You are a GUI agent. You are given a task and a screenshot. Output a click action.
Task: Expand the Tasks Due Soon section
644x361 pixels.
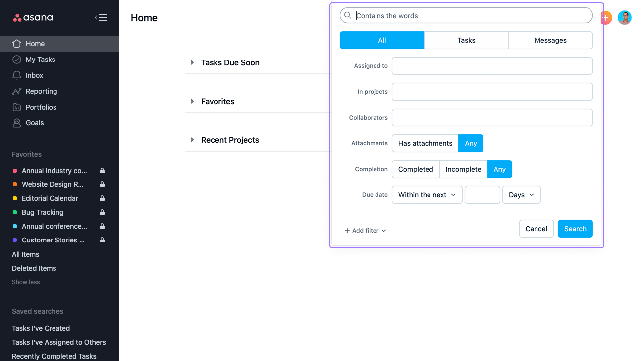click(x=192, y=62)
